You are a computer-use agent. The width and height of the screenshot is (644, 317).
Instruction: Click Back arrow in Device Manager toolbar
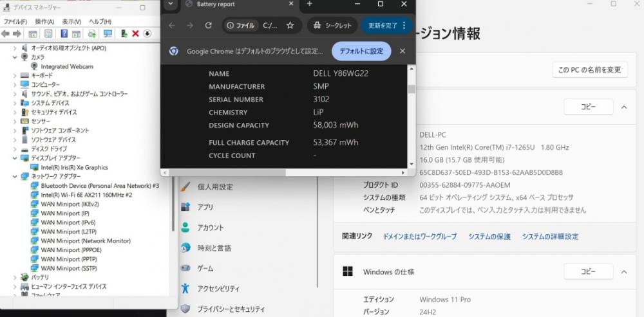pyautogui.click(x=6, y=33)
